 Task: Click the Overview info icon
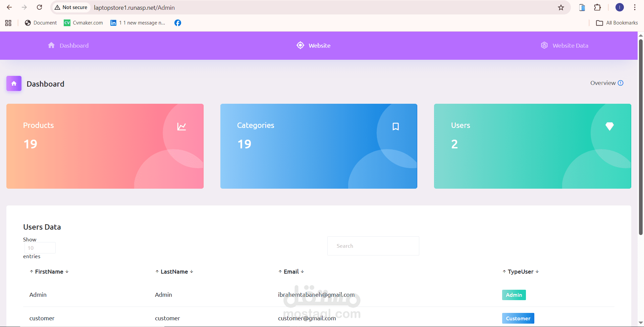(621, 83)
